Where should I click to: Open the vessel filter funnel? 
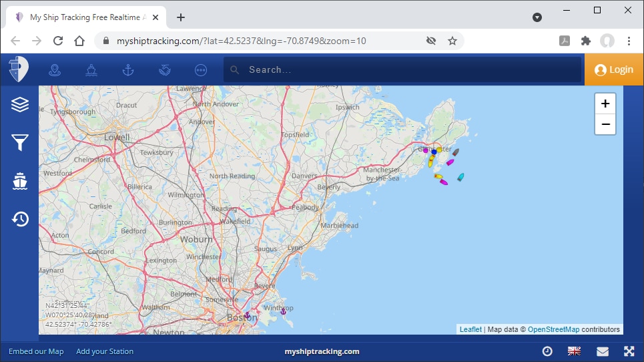pos(20,142)
